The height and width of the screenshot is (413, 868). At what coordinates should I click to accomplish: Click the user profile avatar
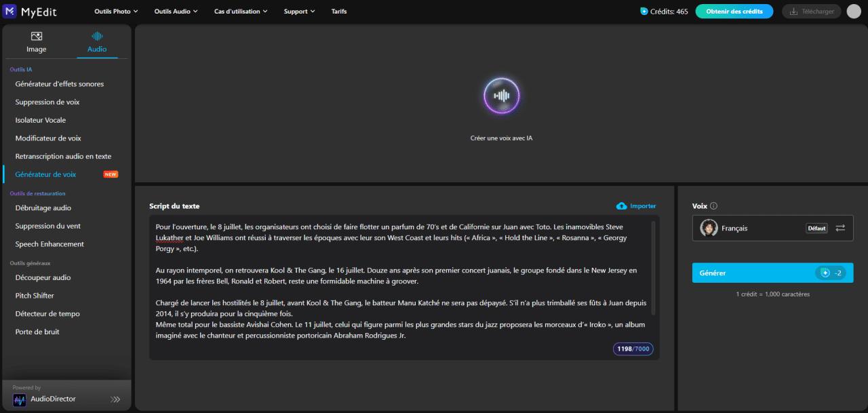click(x=854, y=11)
